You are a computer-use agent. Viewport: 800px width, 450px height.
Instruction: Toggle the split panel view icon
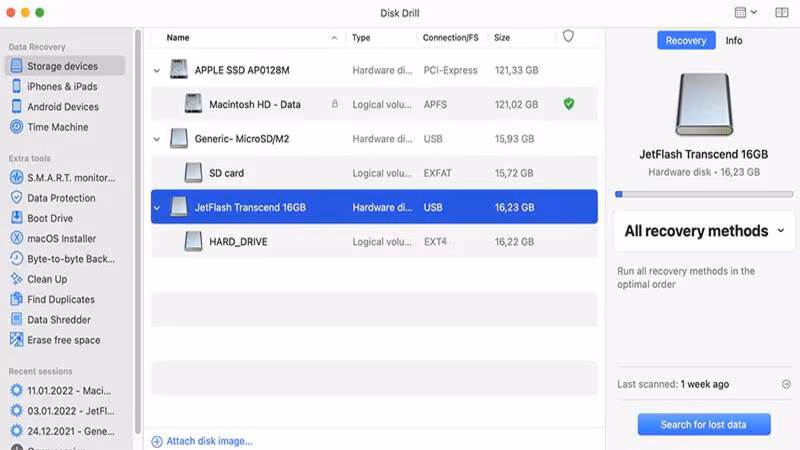782,12
